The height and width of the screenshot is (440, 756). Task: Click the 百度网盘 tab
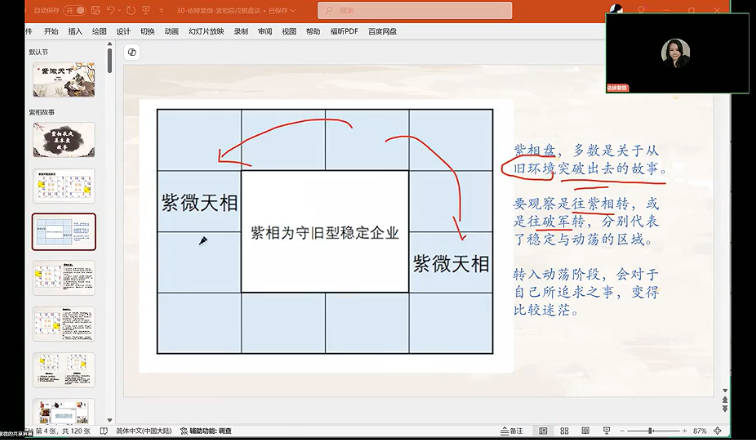382,31
